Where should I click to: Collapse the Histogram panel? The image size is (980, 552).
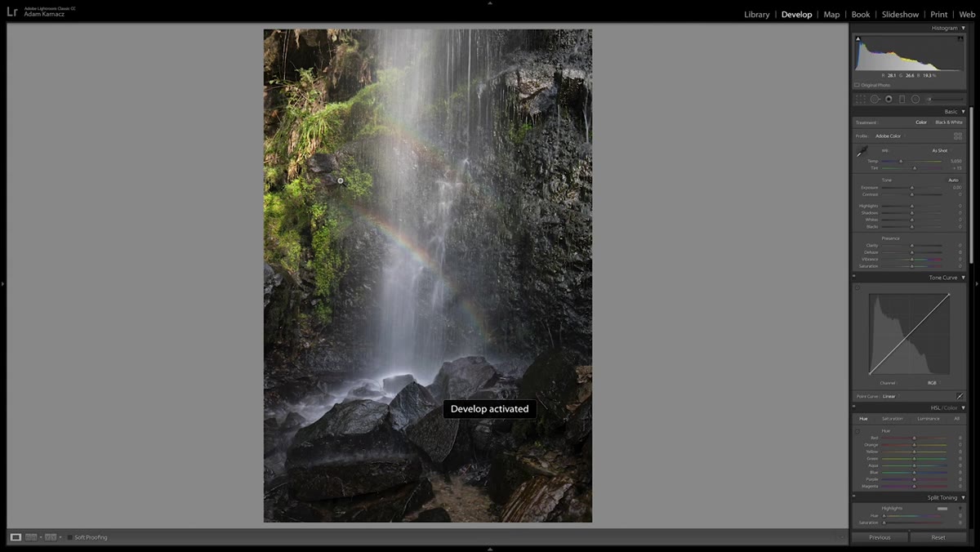(x=963, y=28)
